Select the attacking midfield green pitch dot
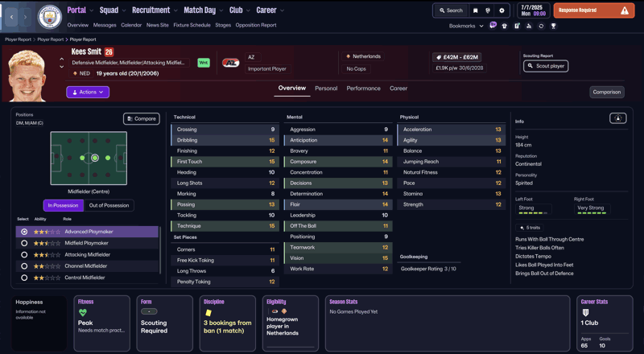Viewport: 644px width, 354px height. 108,158
